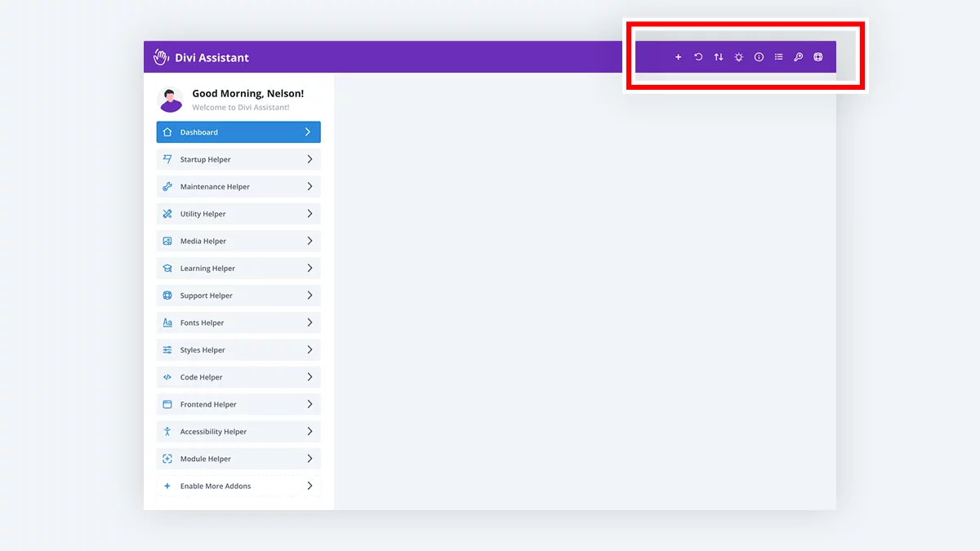
Task: Expand Maintenance Helper chevron arrow
Action: (x=310, y=187)
